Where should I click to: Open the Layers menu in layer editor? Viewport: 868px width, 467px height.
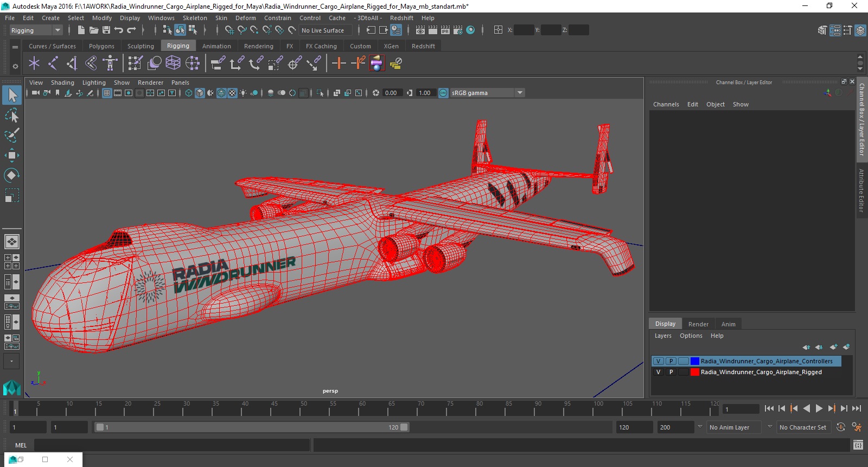(663, 336)
